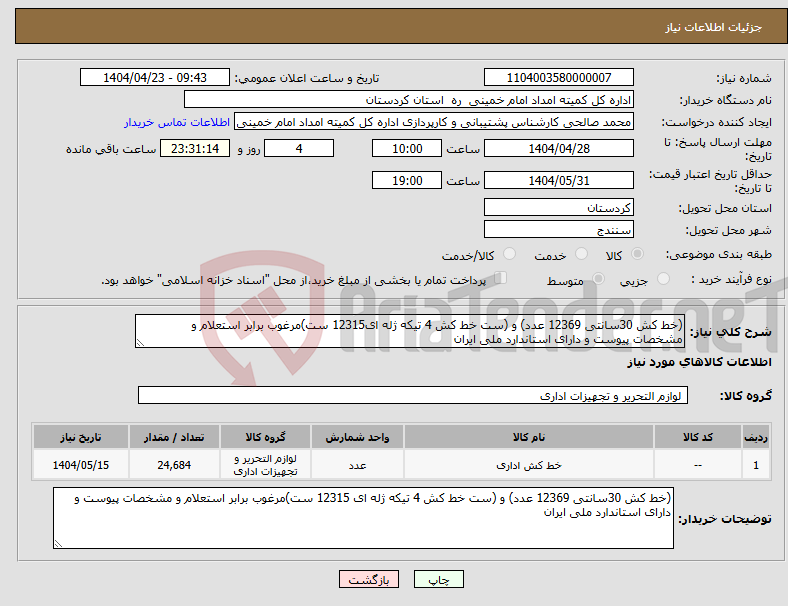Click the نام کالا column header
Image resolution: width=788 pixels, height=606 pixels.
pos(529,437)
